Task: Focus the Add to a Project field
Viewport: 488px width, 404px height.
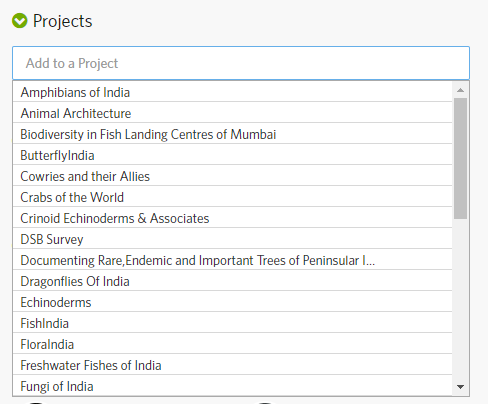Action: [241, 63]
